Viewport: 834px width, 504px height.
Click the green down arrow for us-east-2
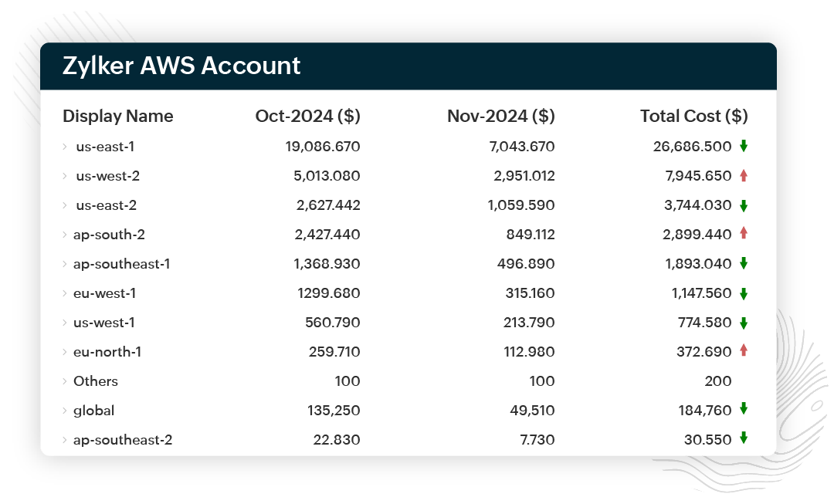[744, 205]
